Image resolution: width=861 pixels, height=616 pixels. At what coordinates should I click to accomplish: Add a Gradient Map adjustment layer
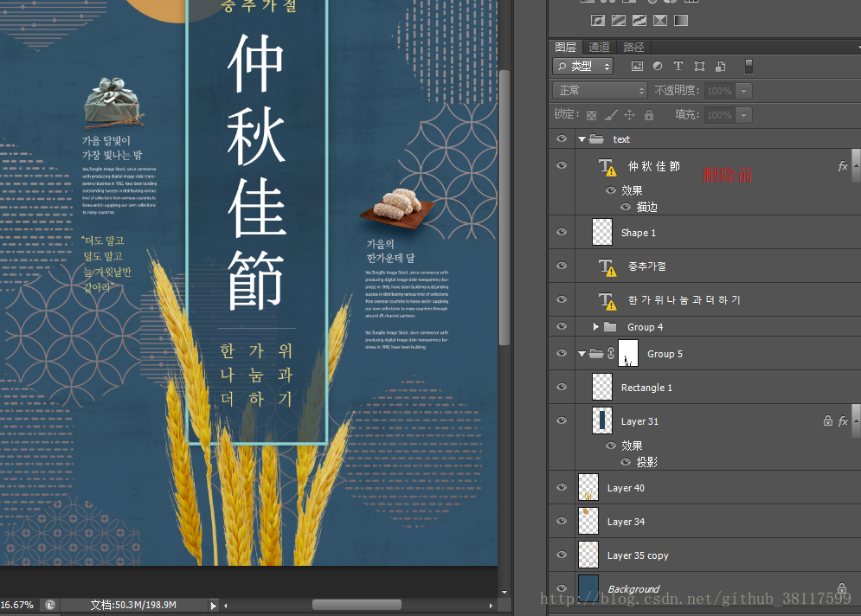click(x=681, y=20)
